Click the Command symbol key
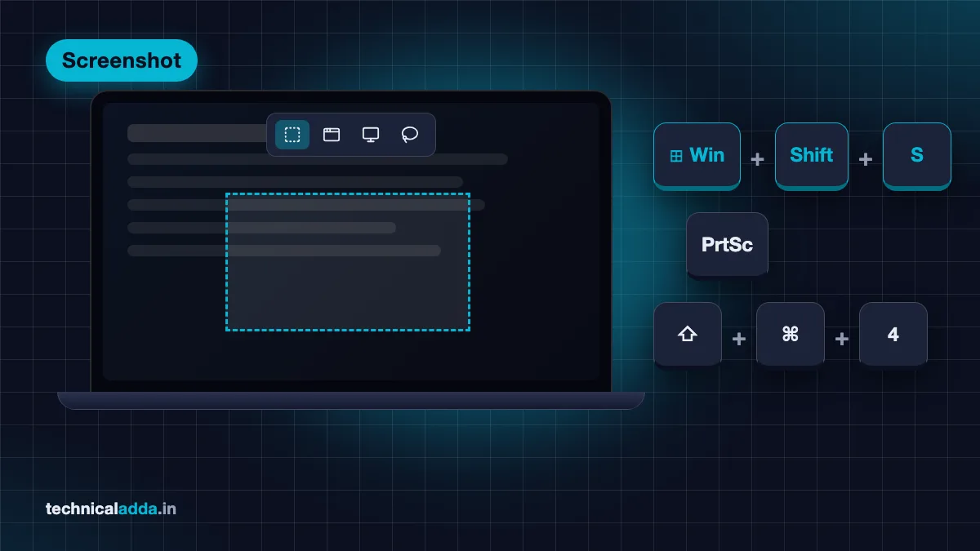Viewport: 980px width, 551px height. (x=791, y=335)
